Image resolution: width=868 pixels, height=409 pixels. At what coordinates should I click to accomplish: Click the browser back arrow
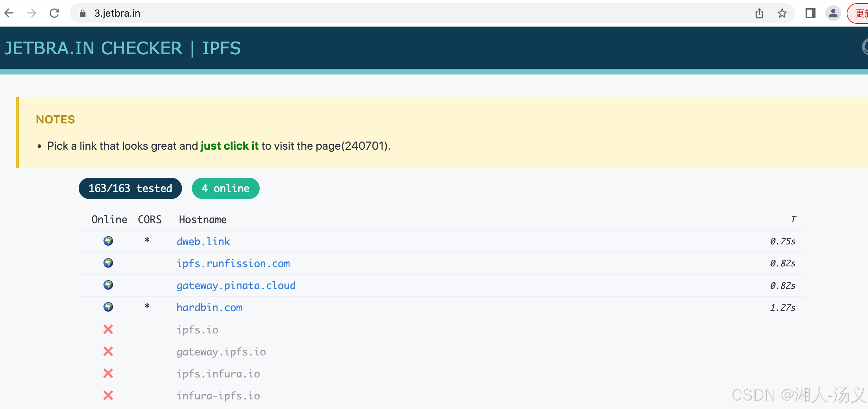tap(9, 13)
